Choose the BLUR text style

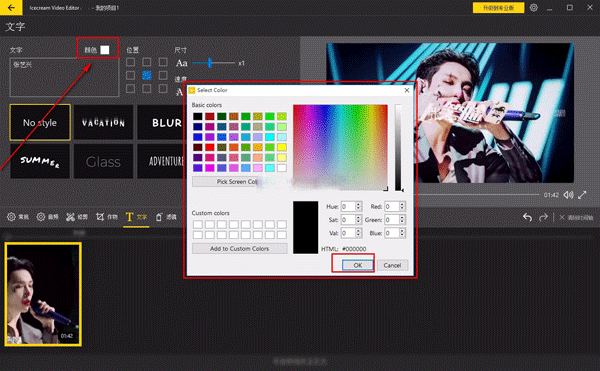(x=161, y=122)
